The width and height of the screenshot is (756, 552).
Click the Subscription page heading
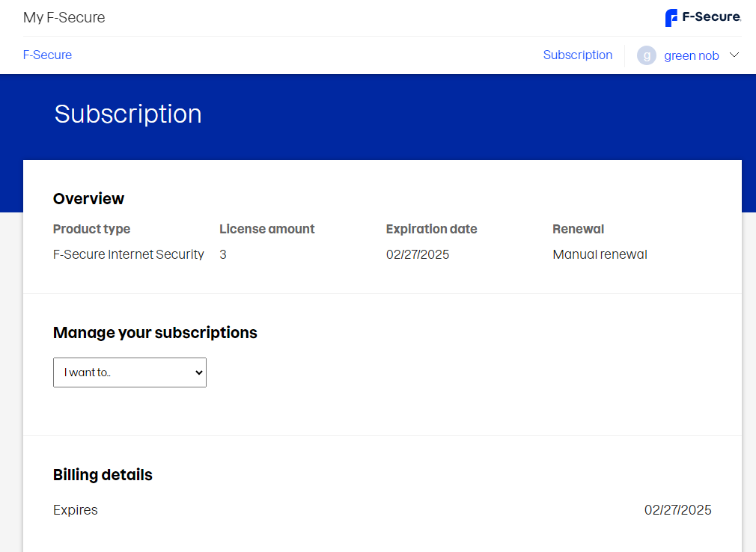click(128, 114)
